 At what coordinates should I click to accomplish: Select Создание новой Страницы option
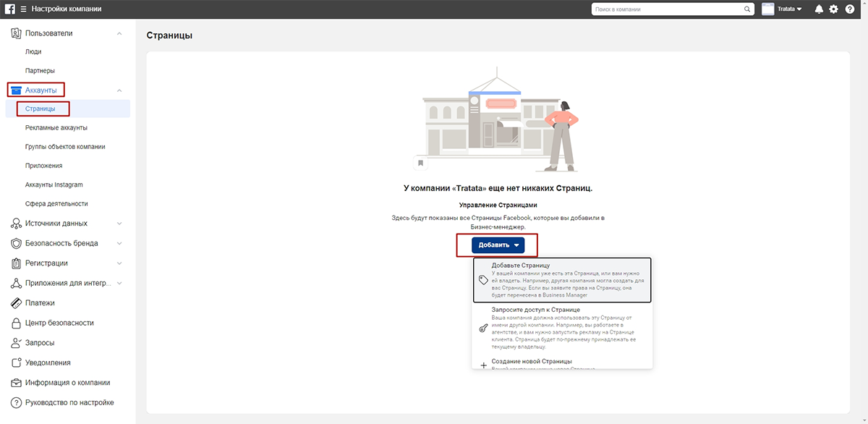pyautogui.click(x=562, y=363)
